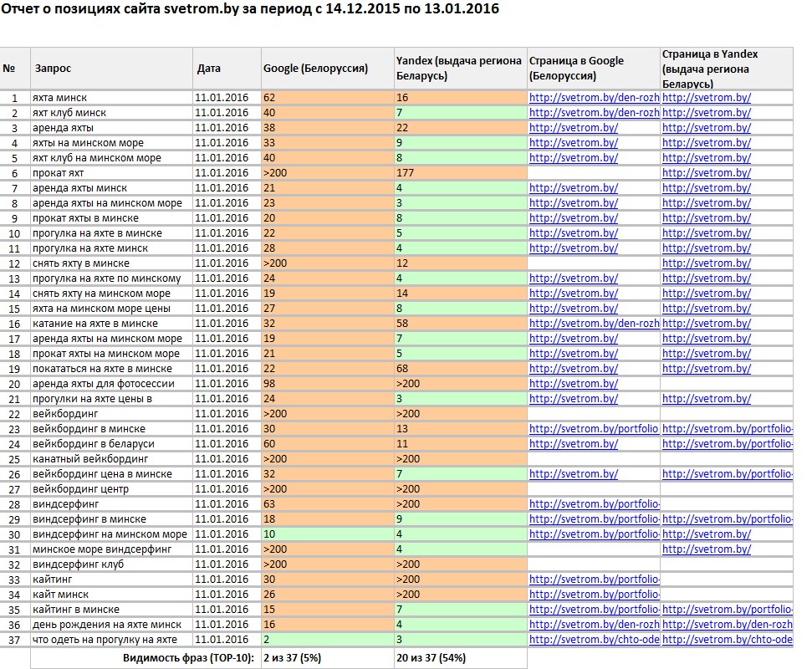Select query cell 'вейкбординг центр'
Viewport: 812px width, 669px height.
click(x=111, y=489)
